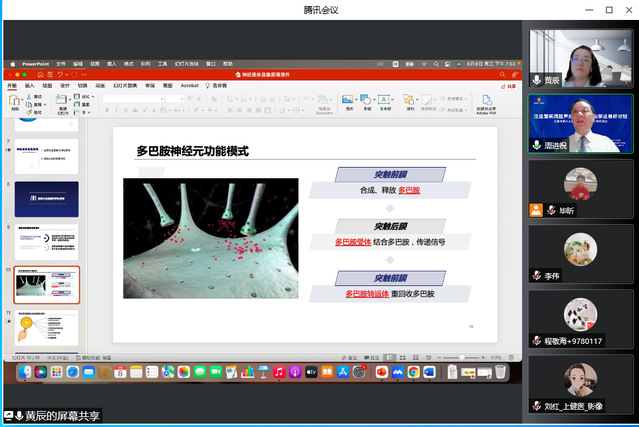Click the 多巴胺受体 underlined red text on slide
639x427 pixels.
pyautogui.click(x=352, y=242)
